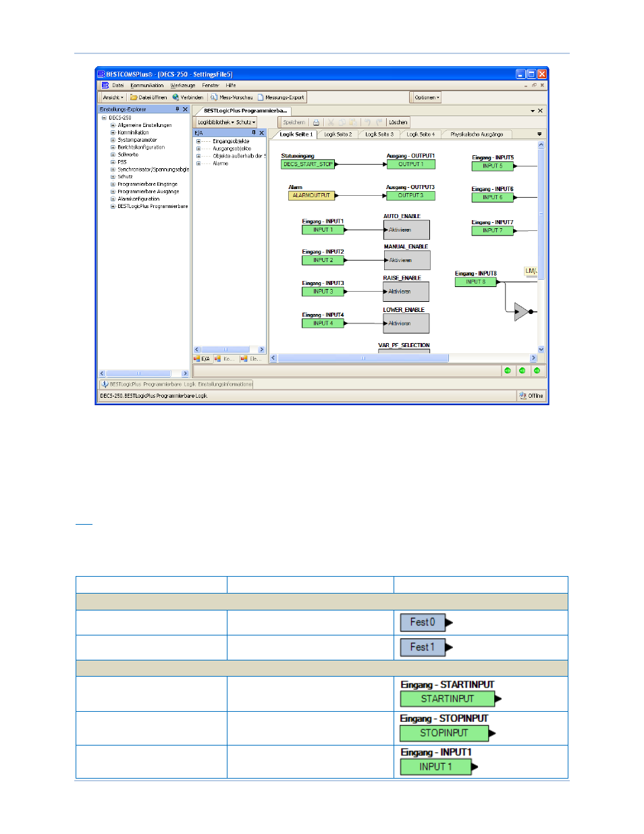644x834 pixels.
Task: Close the BESTLogicPlus document tab area
Action: point(540,111)
